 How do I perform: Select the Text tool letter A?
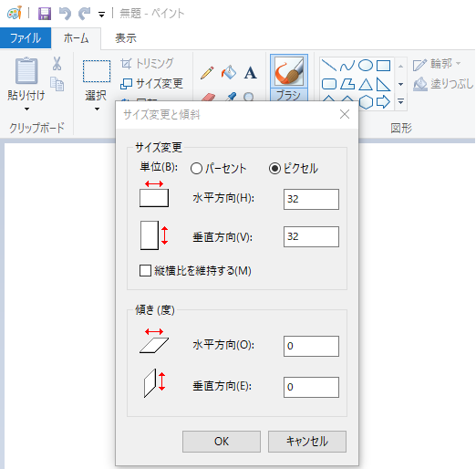click(251, 73)
